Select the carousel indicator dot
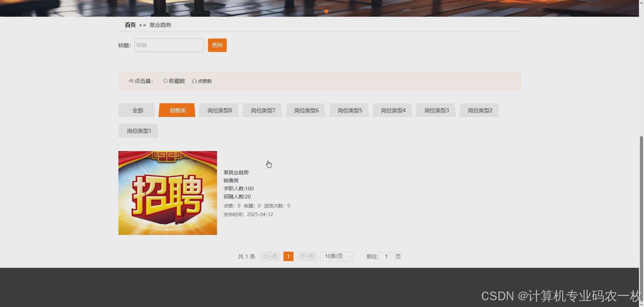644x307 pixels. tap(326, 11)
